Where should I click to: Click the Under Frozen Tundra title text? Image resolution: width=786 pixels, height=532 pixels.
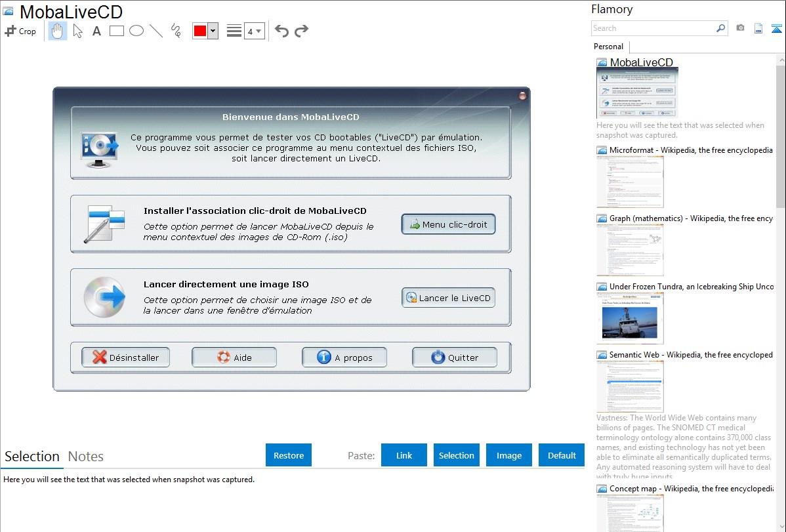[x=692, y=286]
